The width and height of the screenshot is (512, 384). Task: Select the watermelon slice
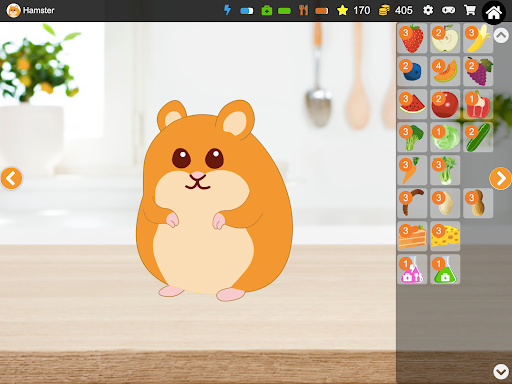(412, 104)
